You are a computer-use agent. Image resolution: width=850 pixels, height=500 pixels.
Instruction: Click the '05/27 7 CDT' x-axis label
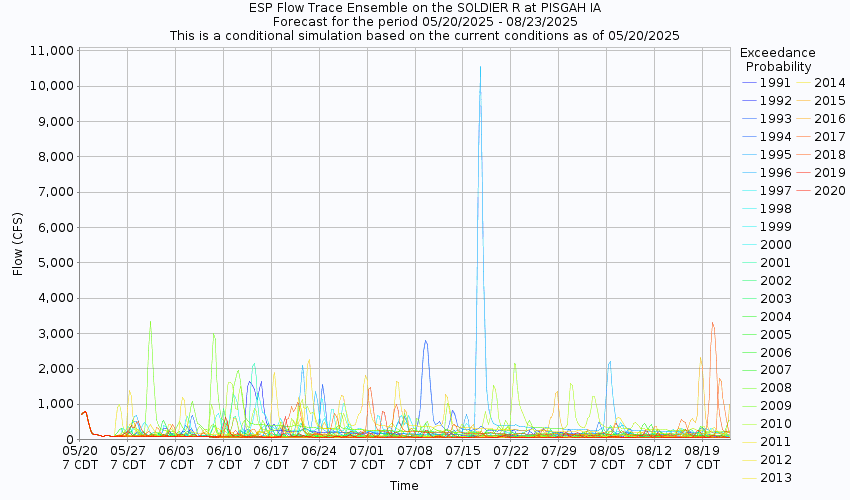(128, 458)
